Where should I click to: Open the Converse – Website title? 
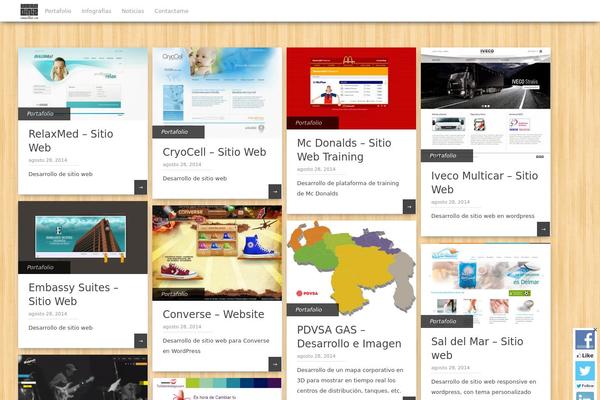[214, 314]
